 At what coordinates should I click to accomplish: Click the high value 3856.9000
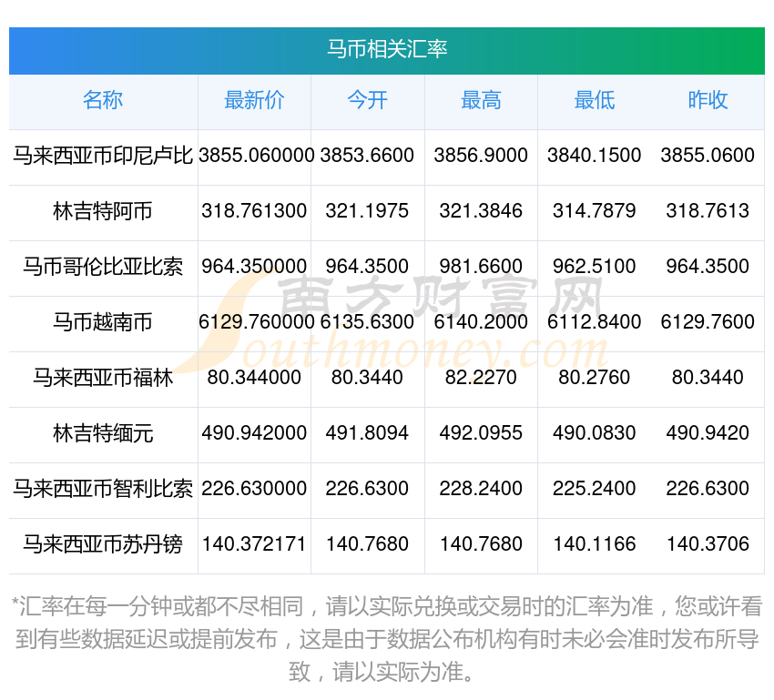[x=481, y=156]
